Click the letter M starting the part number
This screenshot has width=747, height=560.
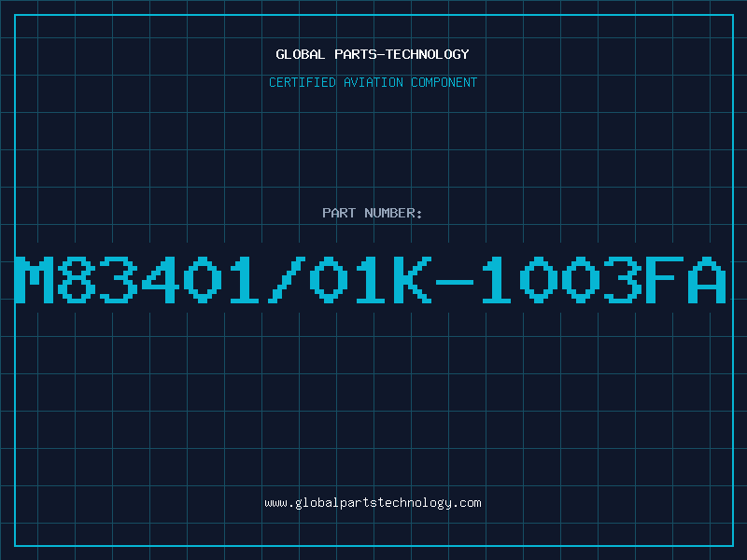34,280
